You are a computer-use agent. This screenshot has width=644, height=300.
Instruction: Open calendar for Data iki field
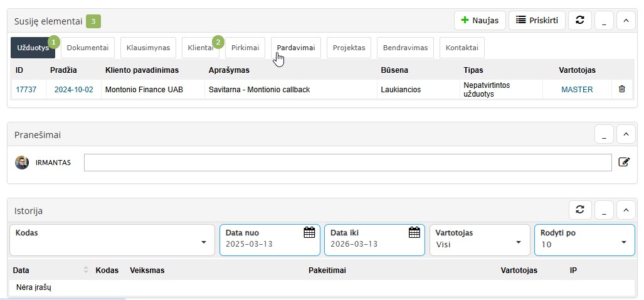tap(414, 233)
